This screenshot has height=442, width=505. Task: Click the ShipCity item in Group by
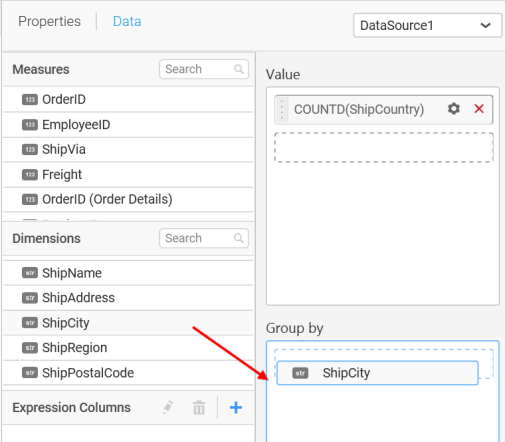(377, 373)
